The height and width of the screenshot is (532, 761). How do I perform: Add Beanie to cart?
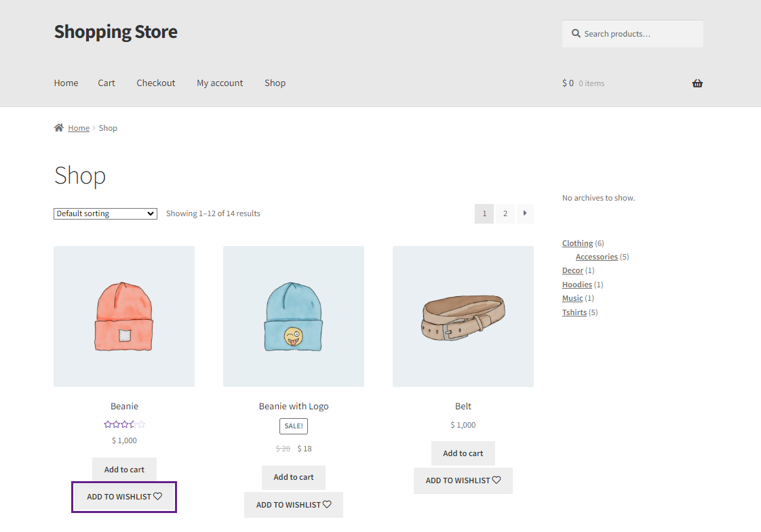coord(124,470)
